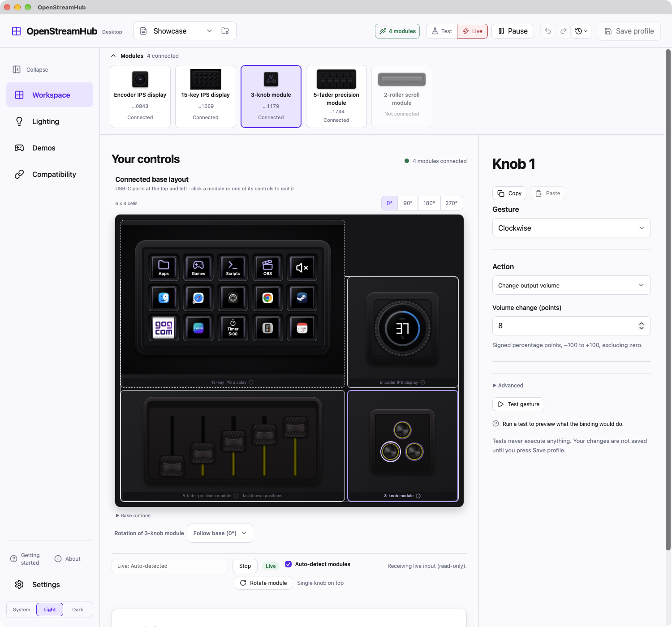Select the Steam key icon

pos(302,298)
